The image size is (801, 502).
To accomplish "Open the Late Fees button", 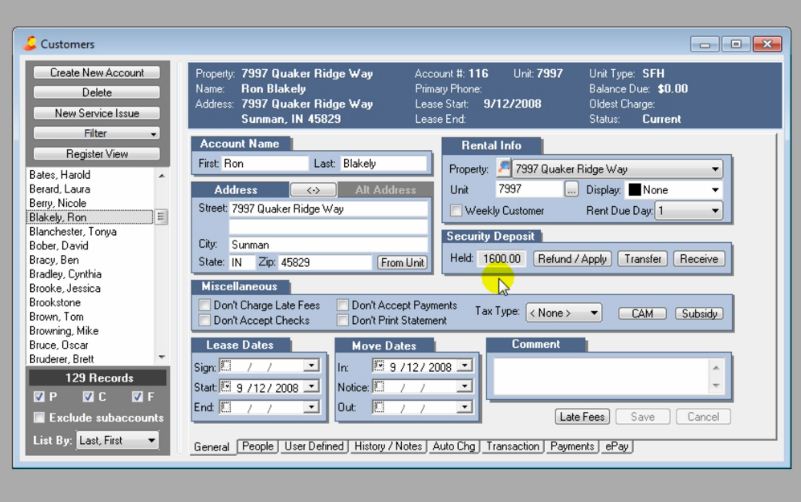I will click(582, 417).
